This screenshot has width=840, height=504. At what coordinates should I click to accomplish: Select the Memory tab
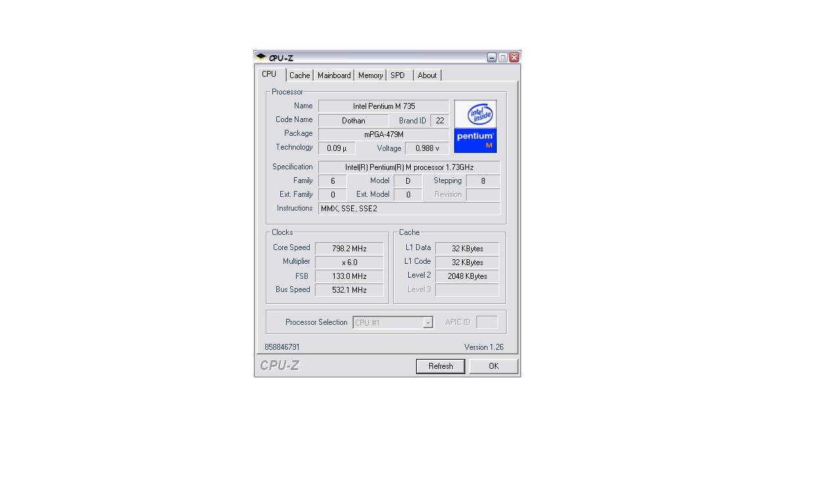[370, 75]
